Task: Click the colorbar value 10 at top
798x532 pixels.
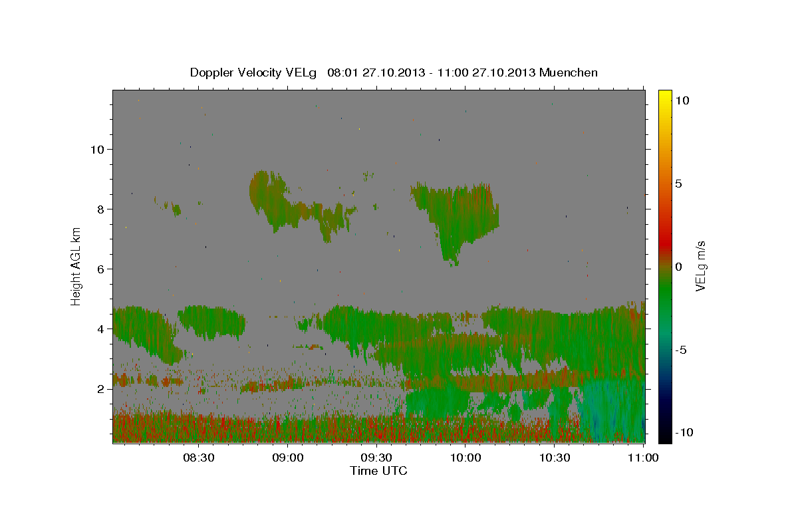Action: point(682,100)
